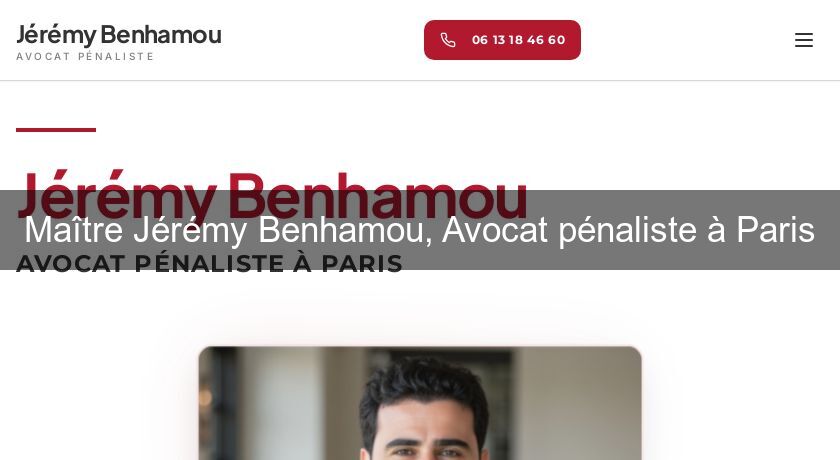
Task: Click the blurred background left of the man
Action: pos(273,403)
